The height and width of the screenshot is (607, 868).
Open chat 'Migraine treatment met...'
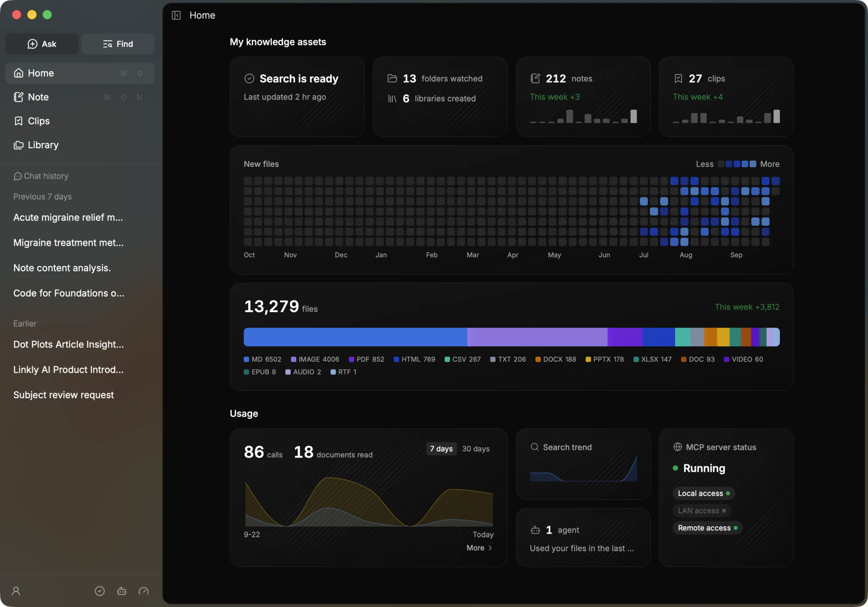pyautogui.click(x=69, y=243)
